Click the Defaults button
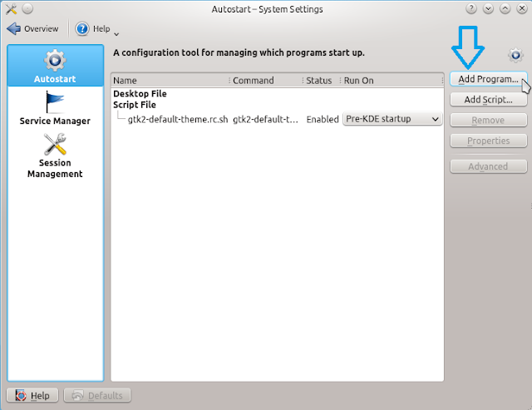This screenshot has width=532, height=410. coord(97,395)
